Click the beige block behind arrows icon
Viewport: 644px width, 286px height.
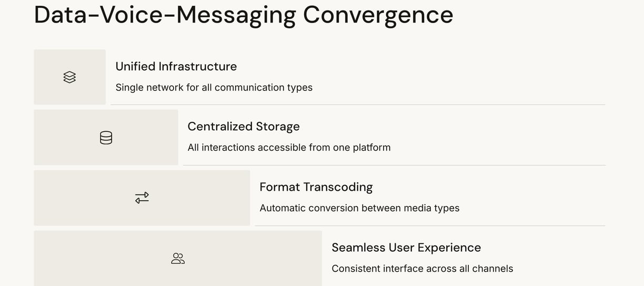click(x=142, y=198)
